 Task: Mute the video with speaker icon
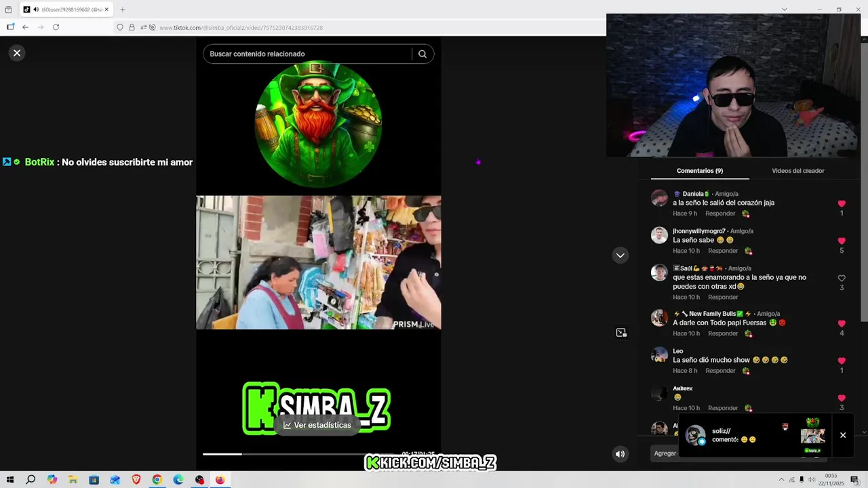pos(620,454)
